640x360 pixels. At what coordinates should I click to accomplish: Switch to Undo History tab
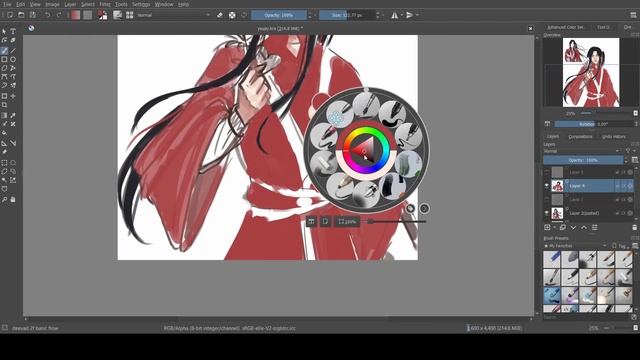point(613,137)
